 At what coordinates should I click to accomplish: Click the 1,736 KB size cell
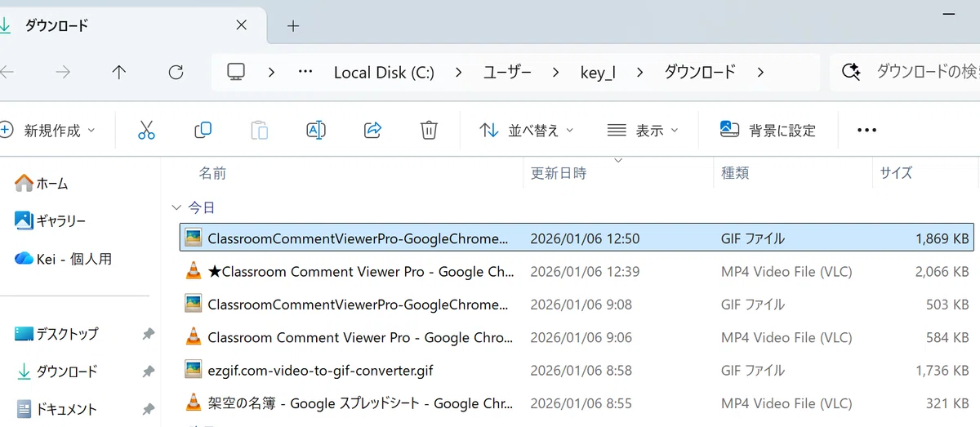(942, 370)
